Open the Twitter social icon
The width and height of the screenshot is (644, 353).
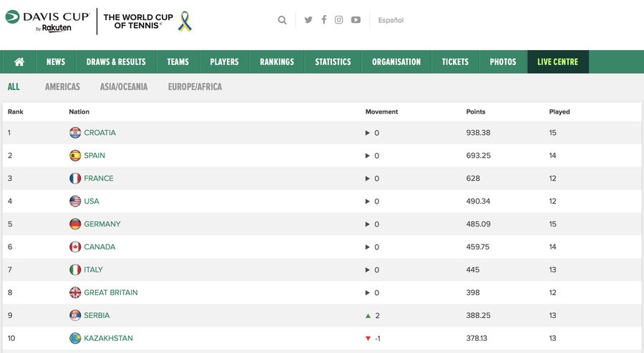pos(308,20)
